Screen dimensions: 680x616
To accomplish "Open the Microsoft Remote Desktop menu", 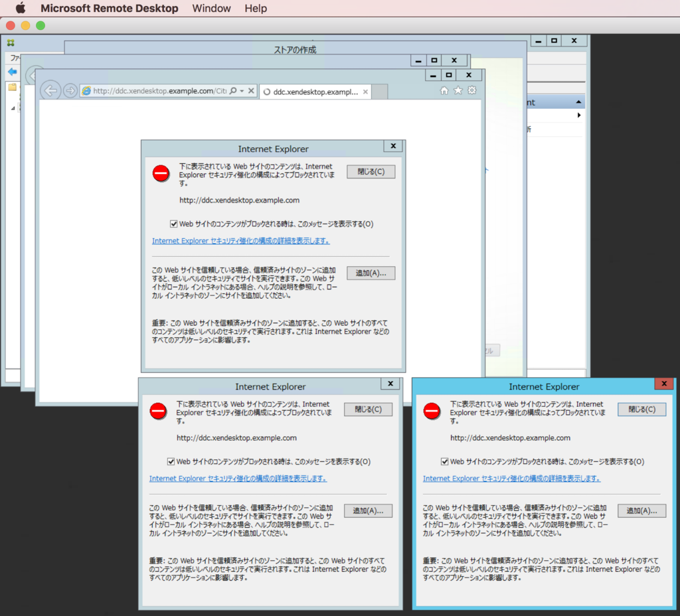I will 110,8.
